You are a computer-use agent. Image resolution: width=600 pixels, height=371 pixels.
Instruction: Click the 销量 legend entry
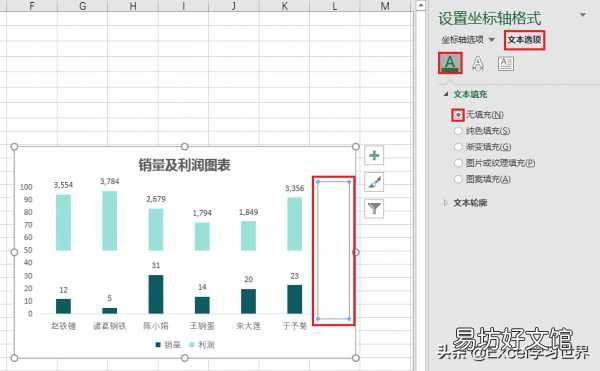[x=168, y=345]
